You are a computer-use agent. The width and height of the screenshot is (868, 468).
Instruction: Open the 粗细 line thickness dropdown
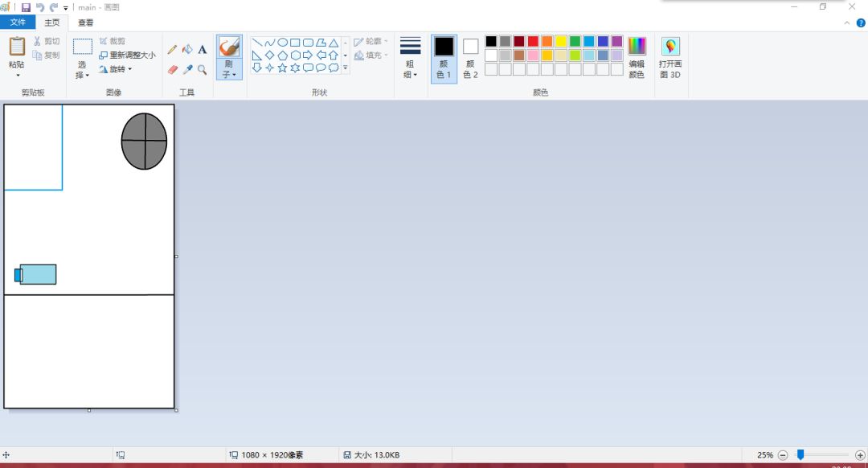pos(411,58)
